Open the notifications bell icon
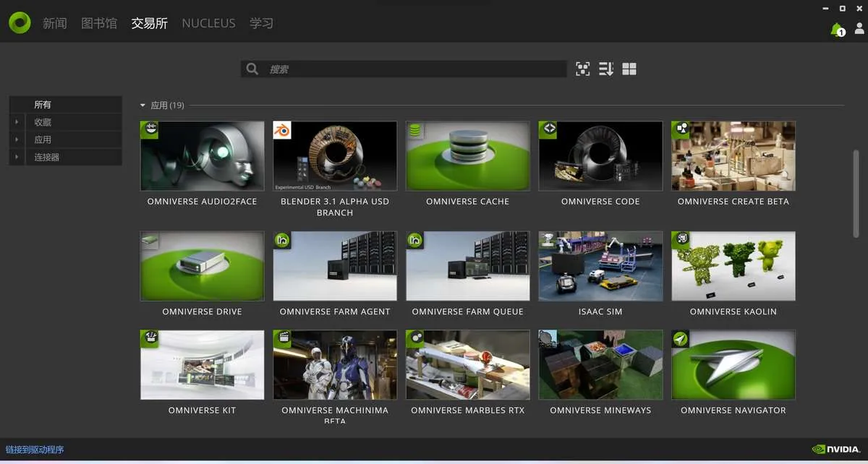The width and height of the screenshot is (868, 464). pos(838,30)
